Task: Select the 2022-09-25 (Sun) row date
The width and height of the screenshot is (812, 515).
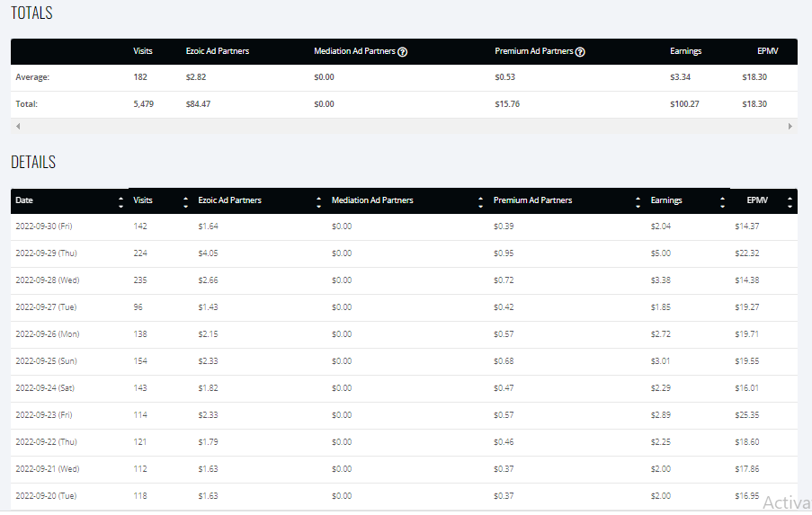Action: click(46, 360)
